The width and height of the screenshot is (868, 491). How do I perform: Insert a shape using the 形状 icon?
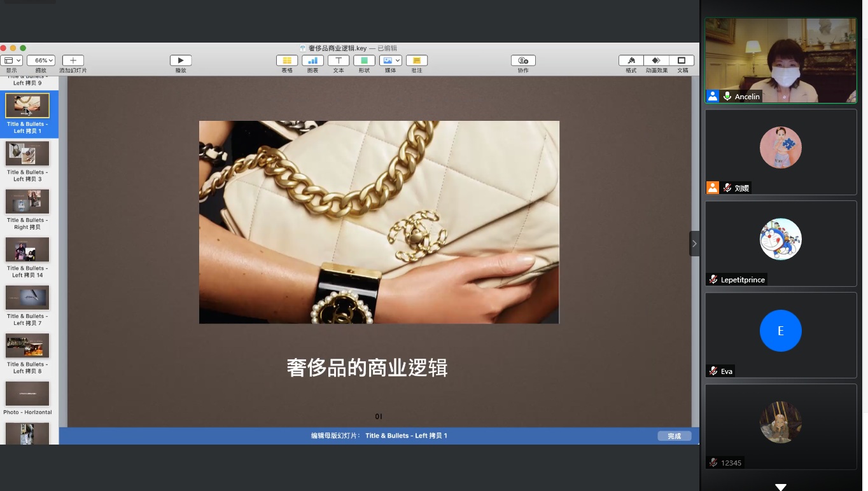pos(364,60)
